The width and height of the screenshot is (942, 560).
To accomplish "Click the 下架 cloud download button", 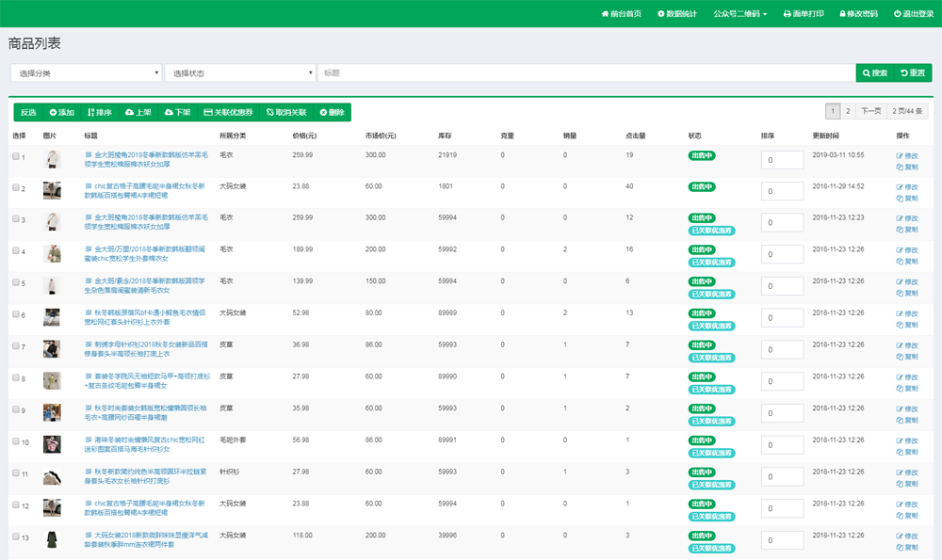I will (177, 112).
